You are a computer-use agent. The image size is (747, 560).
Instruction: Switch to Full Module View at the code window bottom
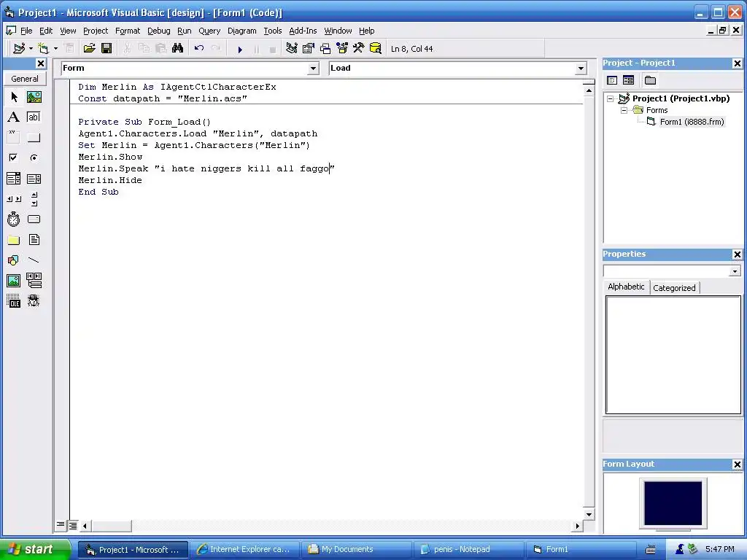(x=73, y=525)
